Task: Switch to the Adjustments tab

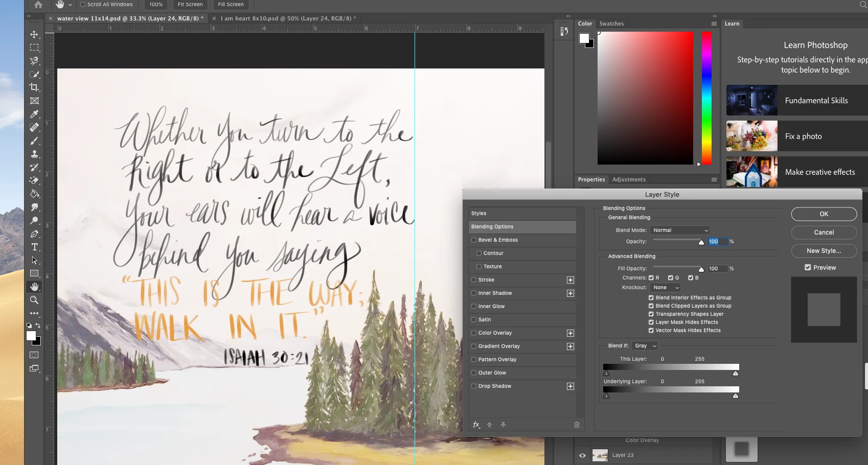Action: 629,180
